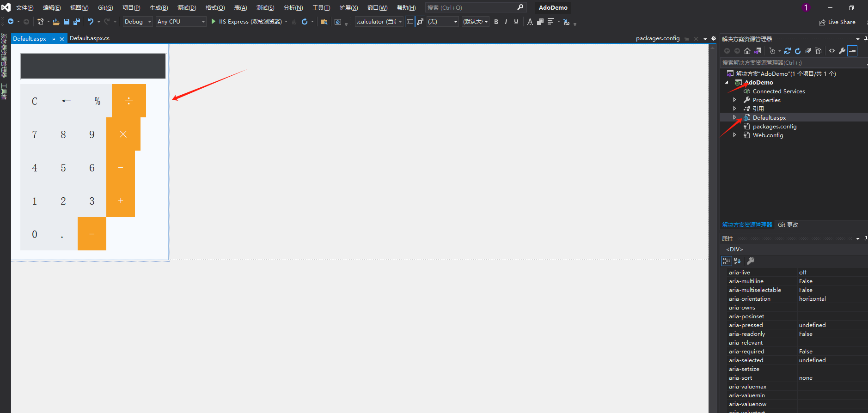The image size is (868, 413).
Task: Click the open file folder icon
Action: [56, 22]
